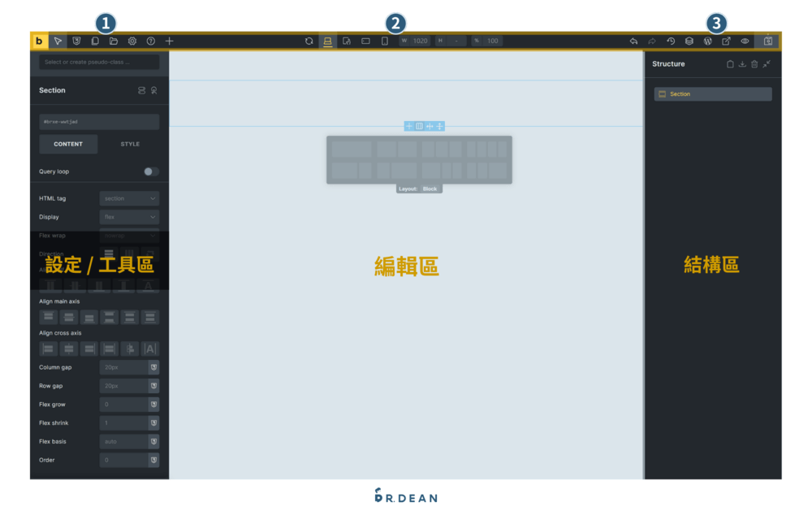This screenshot has width=812, height=511.
Task: Click the Save button at top right
Action: click(767, 41)
